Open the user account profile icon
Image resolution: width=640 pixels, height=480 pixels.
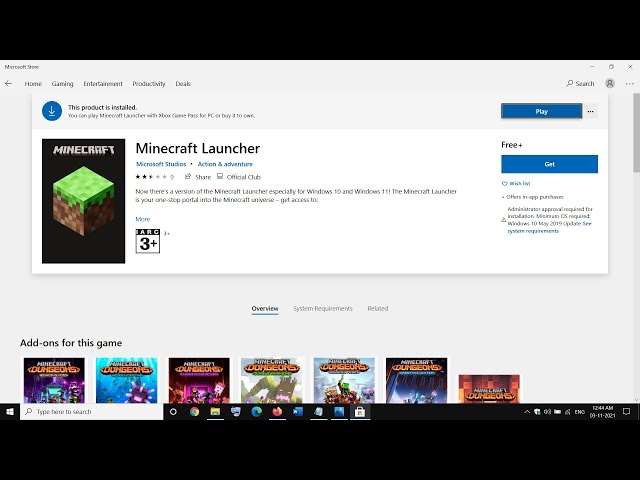[x=610, y=84]
